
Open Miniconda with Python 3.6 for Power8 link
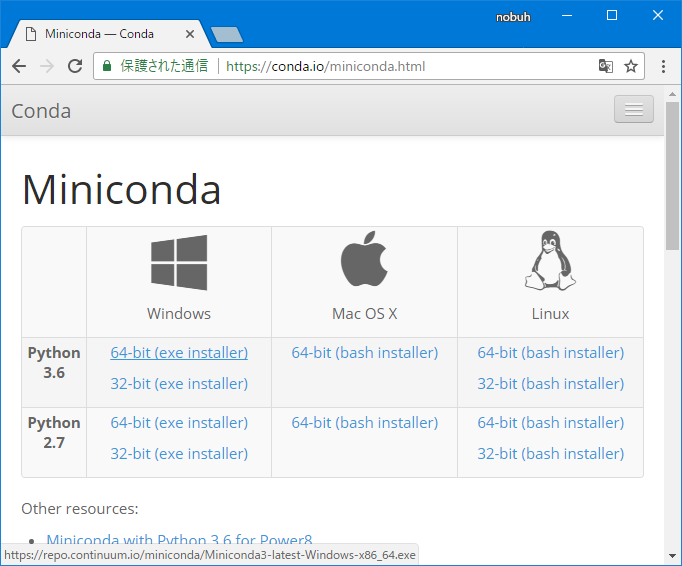click(179, 539)
